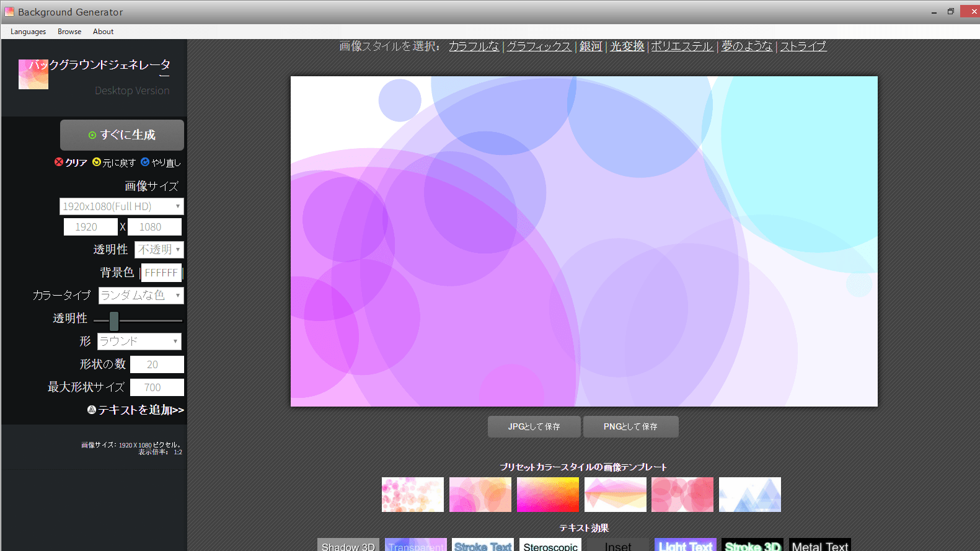980x551 pixels.
Task: Open the Languages menu
Action: pos(28,32)
